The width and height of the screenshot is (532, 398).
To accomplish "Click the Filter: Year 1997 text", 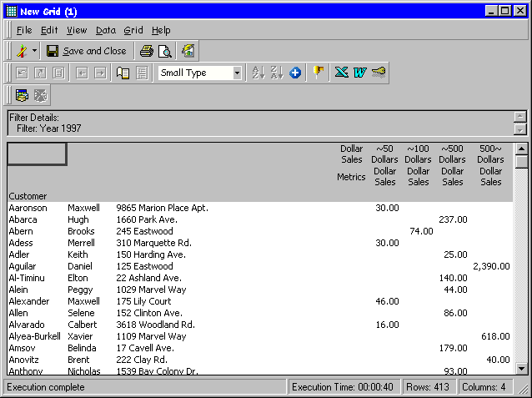I will coord(49,128).
